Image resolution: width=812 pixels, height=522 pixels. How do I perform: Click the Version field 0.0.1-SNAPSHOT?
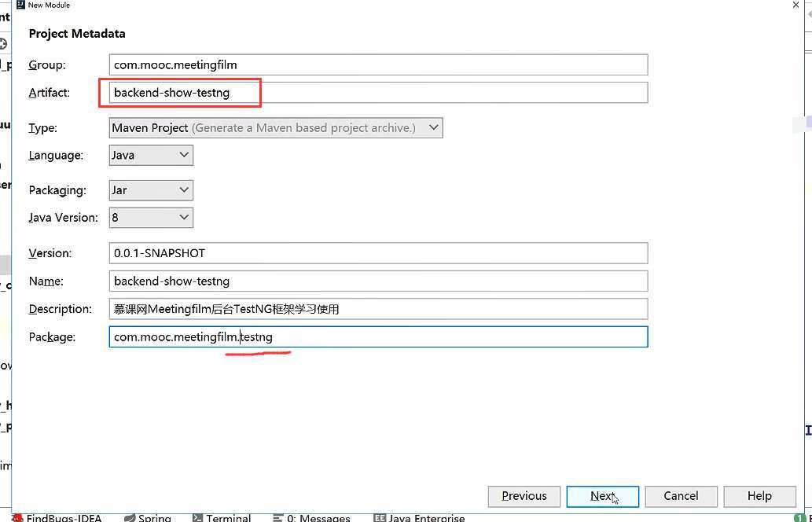coord(378,253)
